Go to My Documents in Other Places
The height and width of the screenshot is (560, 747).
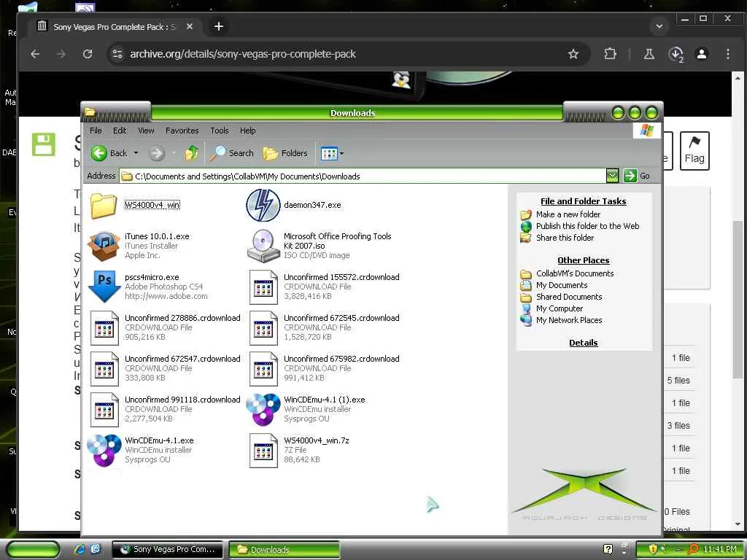point(562,285)
